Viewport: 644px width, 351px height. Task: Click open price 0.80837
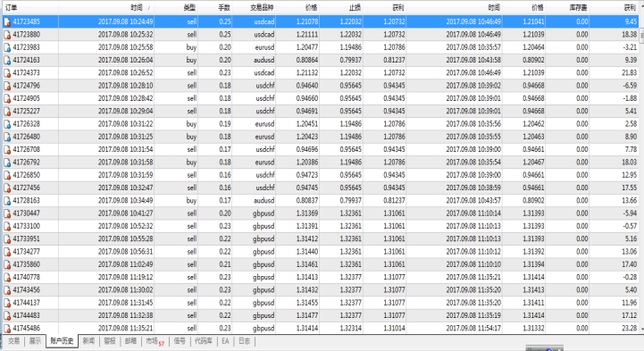click(x=306, y=200)
